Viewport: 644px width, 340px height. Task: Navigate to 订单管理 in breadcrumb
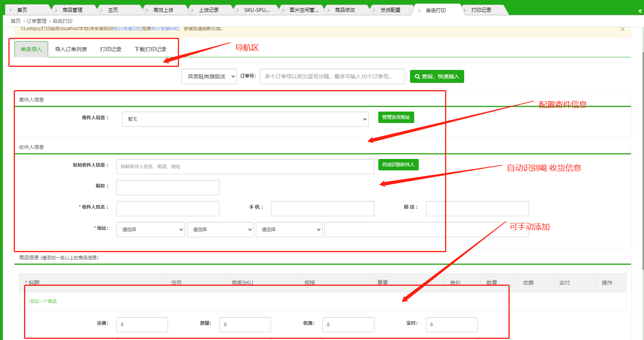[x=37, y=21]
